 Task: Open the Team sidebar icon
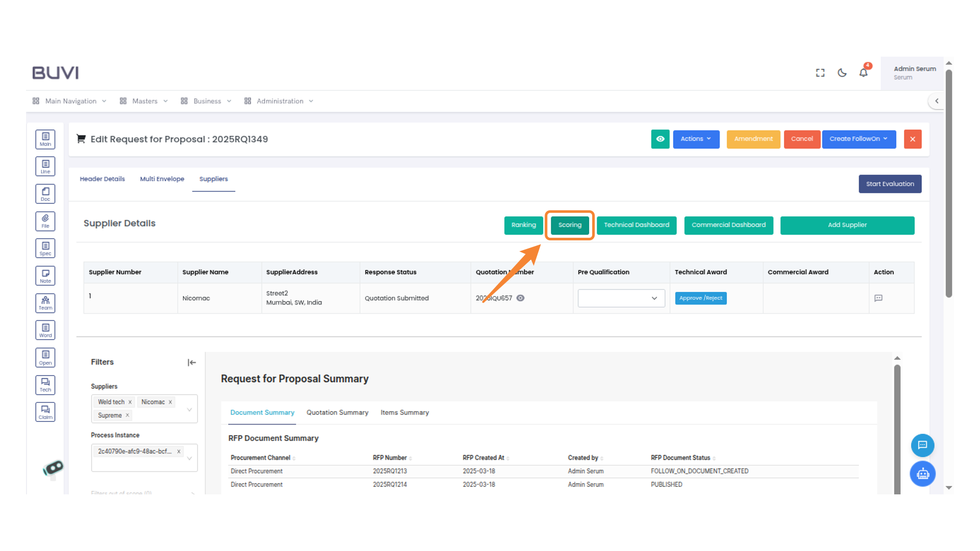(45, 303)
